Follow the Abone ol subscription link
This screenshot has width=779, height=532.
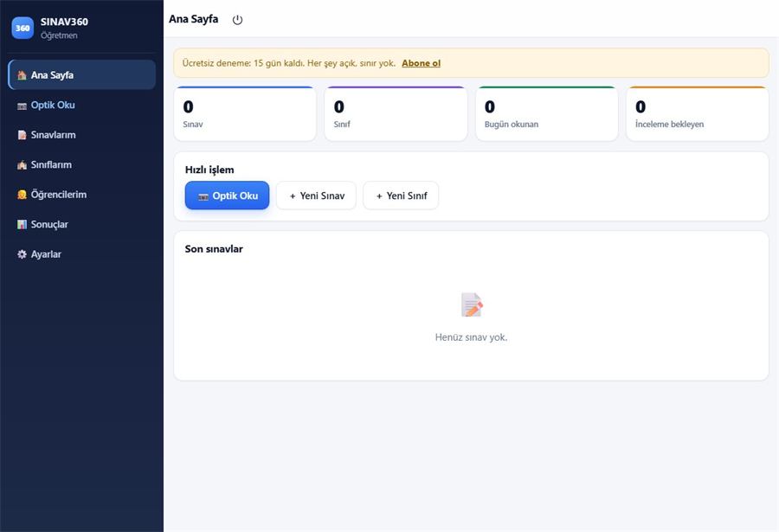(x=422, y=63)
